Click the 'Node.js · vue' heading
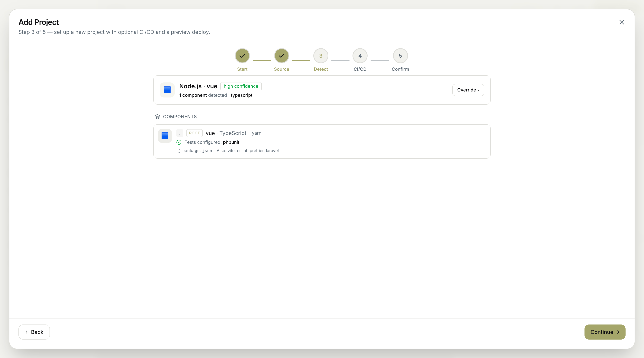 (x=198, y=86)
